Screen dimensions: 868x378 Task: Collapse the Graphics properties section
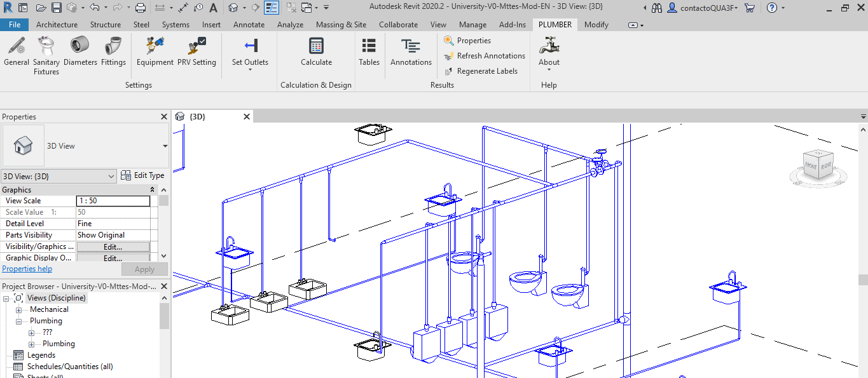[152, 190]
